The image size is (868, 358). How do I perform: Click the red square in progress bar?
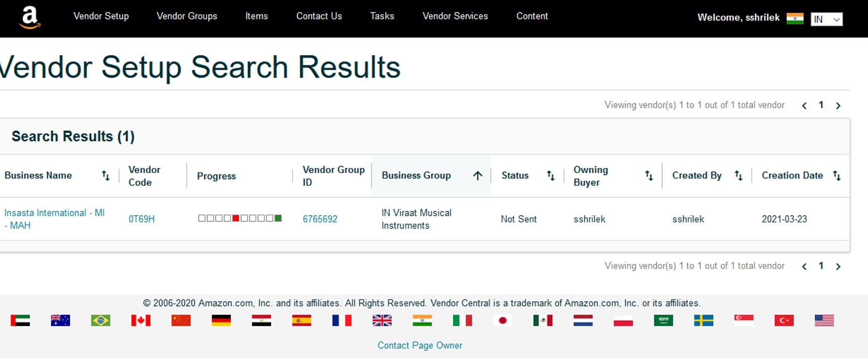[236, 218]
